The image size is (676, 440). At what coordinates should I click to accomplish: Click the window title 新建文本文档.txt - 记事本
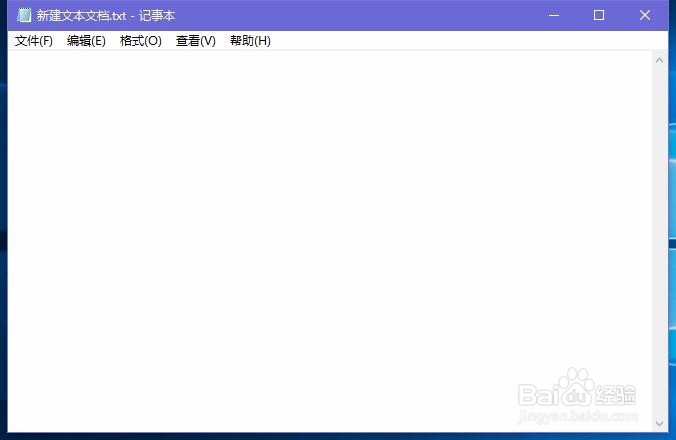(106, 16)
